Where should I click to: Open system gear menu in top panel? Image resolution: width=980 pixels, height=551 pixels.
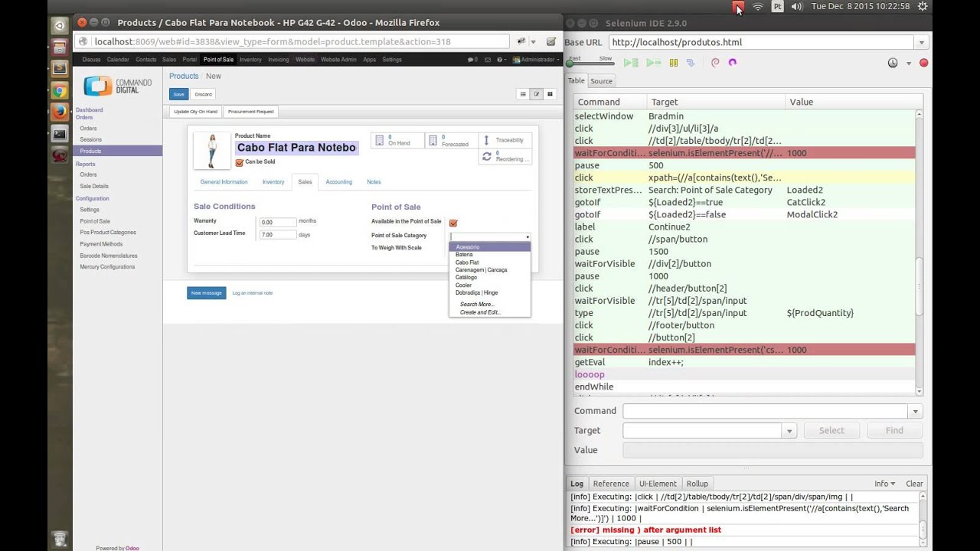[923, 6]
